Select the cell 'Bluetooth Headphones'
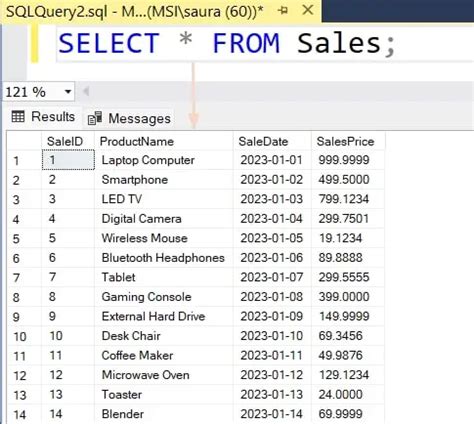 tap(164, 258)
